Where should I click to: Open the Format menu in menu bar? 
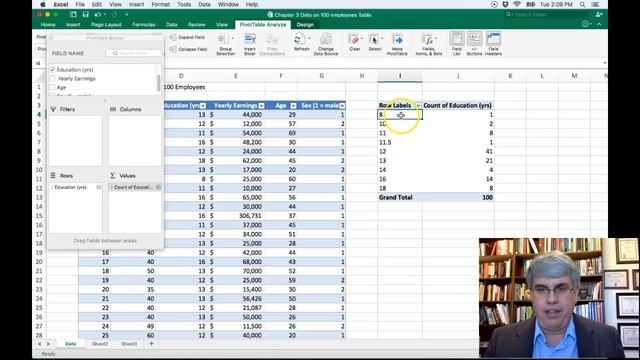coord(160,4)
